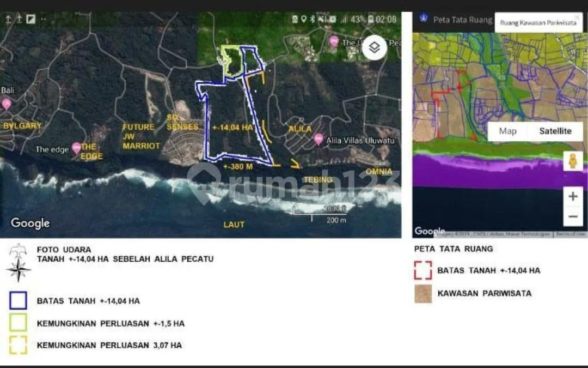Click the 02:08 clock in status bar
Image resolution: width=588 pixels, height=368 pixels.
pos(386,19)
